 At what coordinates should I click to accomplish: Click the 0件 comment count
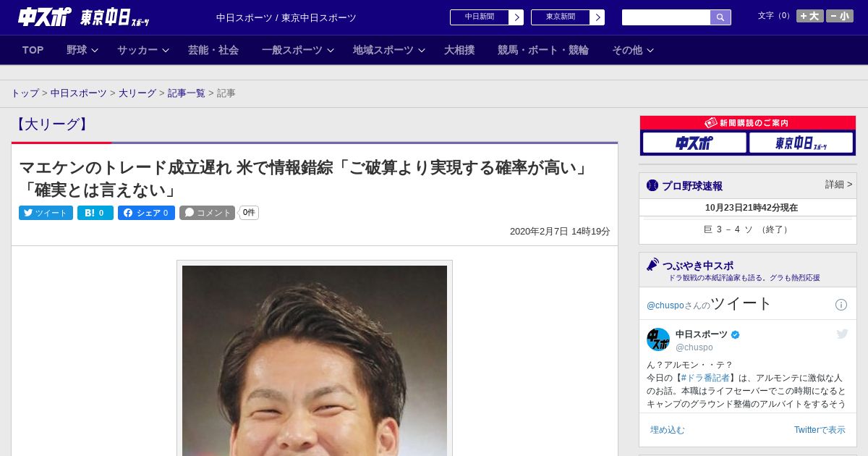[249, 213]
